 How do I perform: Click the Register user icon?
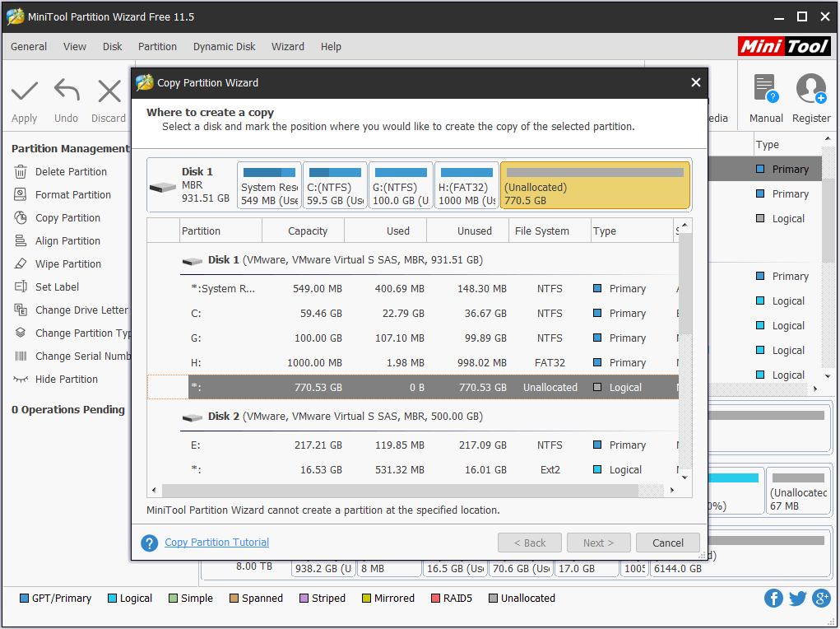pos(811,88)
